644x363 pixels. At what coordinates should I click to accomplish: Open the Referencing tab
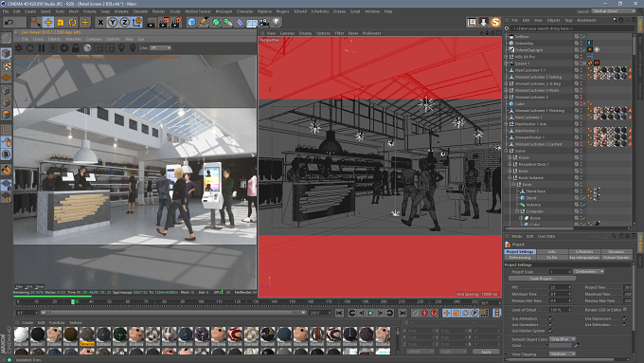(x=520, y=258)
